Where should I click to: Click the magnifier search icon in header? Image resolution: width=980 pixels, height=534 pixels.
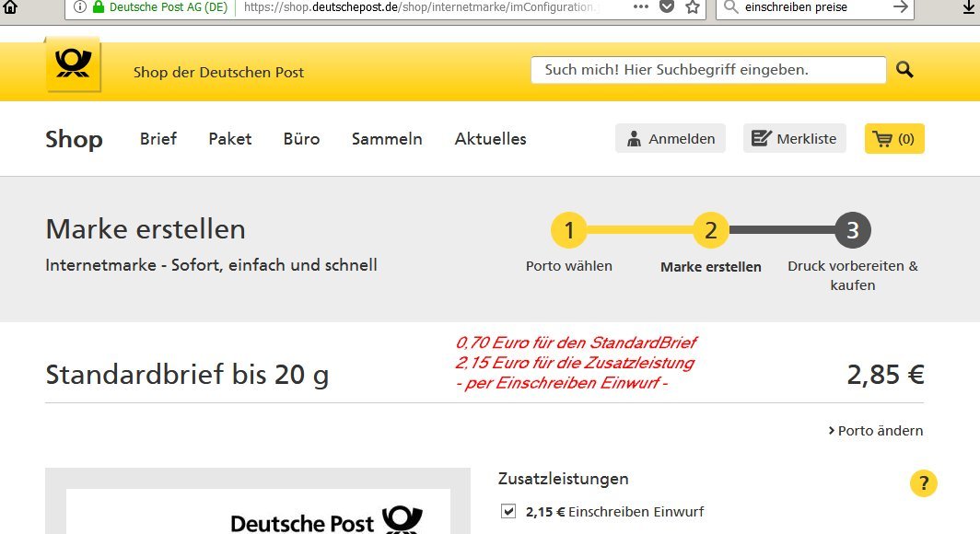904,70
